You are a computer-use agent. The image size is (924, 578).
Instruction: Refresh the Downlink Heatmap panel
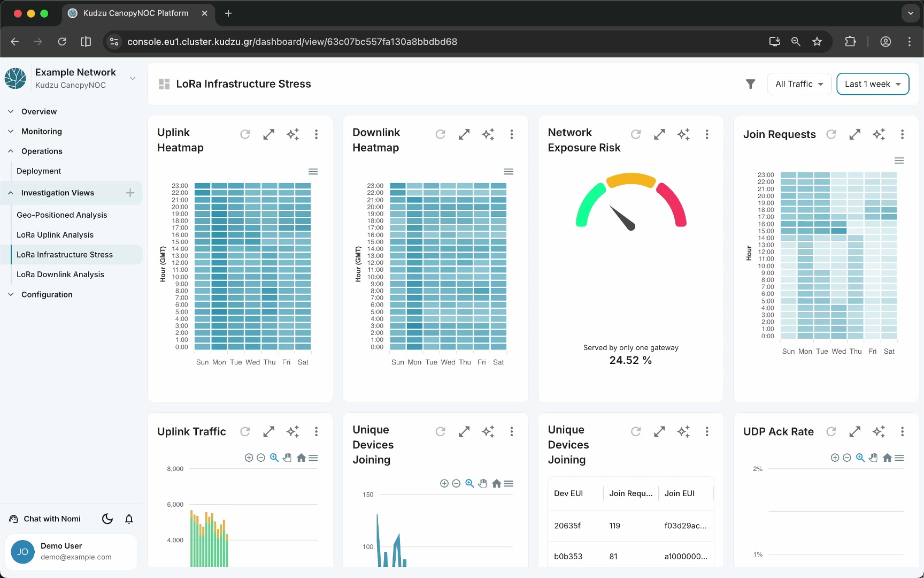tap(441, 134)
